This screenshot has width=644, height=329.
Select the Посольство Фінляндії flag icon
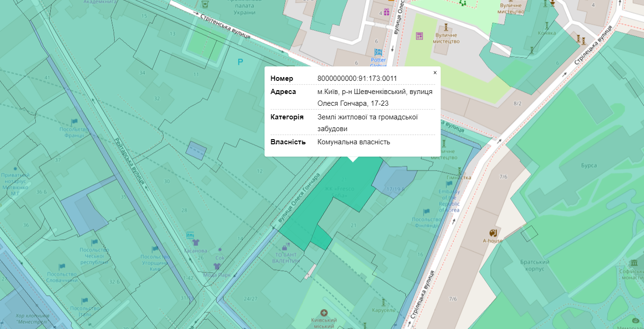(426, 212)
